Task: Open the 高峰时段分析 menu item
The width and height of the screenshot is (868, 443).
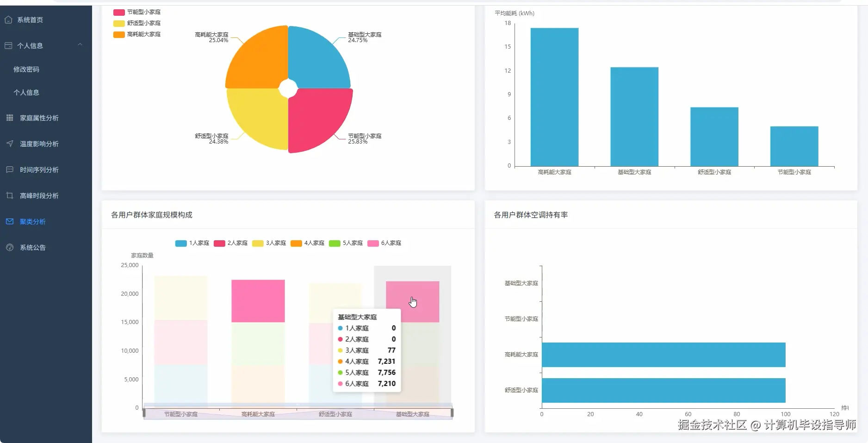Action: click(x=46, y=195)
